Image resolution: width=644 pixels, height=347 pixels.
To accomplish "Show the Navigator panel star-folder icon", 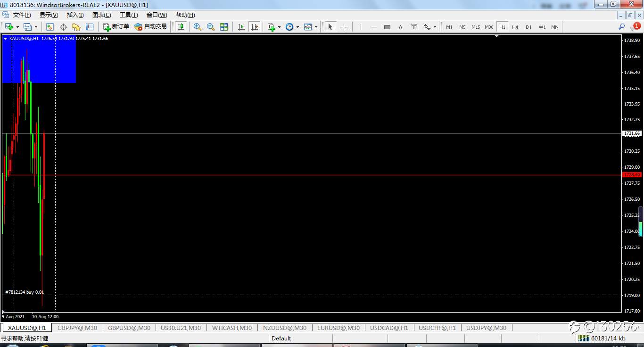I will click(x=76, y=27).
